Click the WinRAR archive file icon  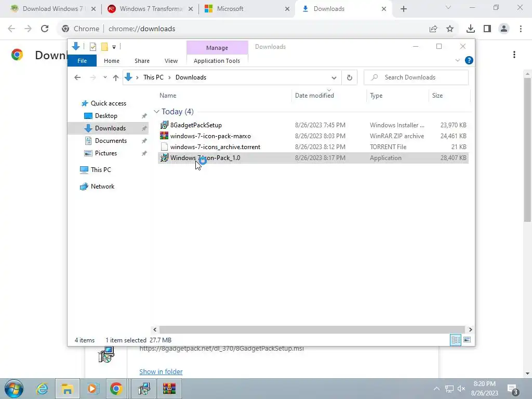pos(164,136)
